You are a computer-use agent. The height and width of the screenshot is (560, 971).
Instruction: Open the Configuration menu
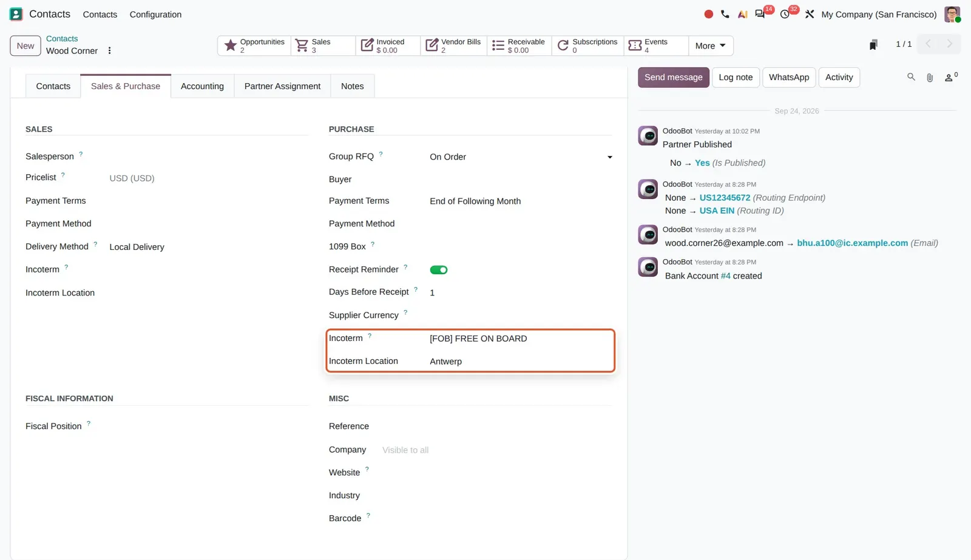(x=155, y=15)
